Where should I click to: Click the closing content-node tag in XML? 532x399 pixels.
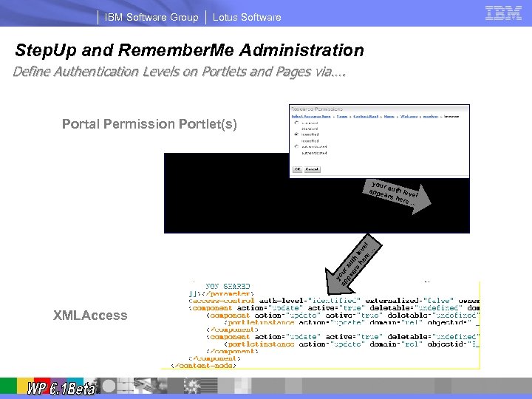coord(204,366)
